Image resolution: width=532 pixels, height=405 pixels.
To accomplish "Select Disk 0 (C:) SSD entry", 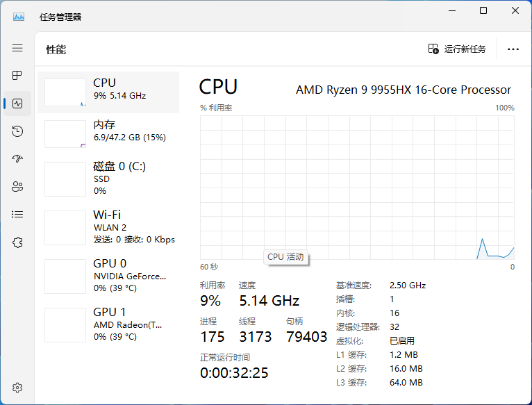I will [x=108, y=179].
